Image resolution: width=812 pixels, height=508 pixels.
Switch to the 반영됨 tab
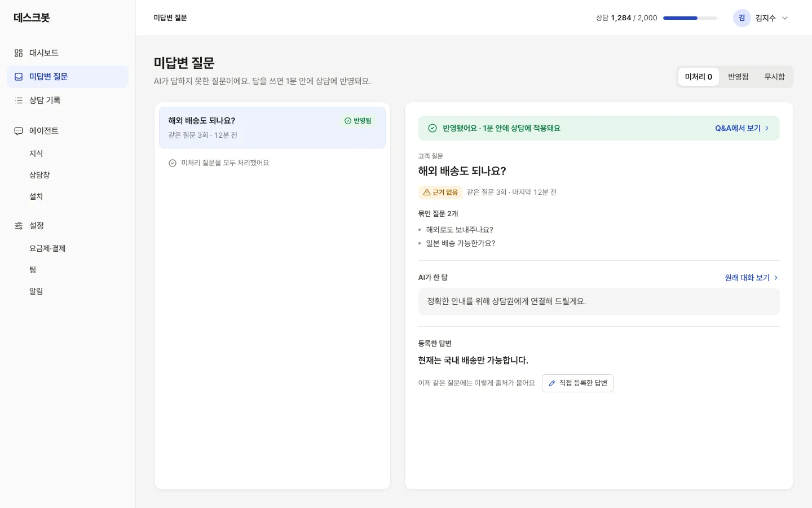click(x=738, y=77)
